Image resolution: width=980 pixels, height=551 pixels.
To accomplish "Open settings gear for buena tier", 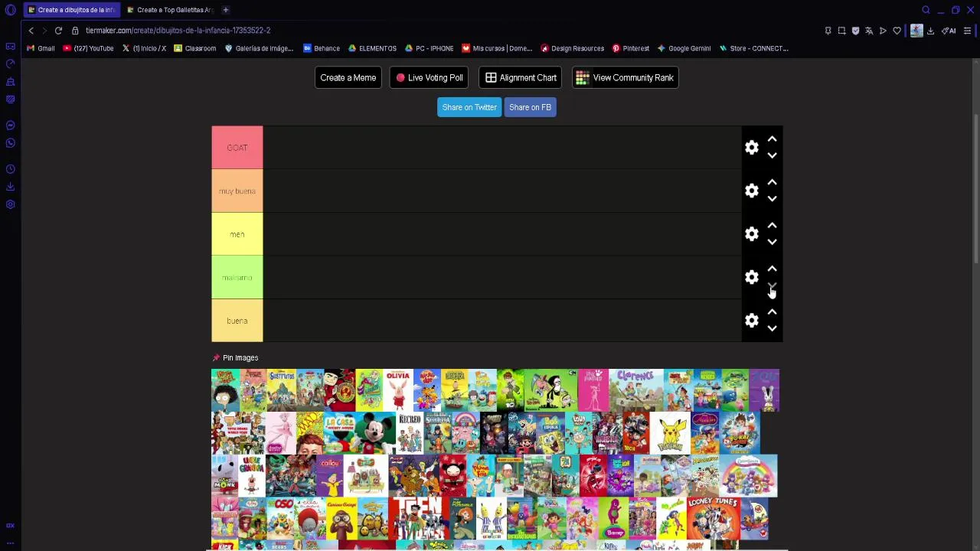I will pyautogui.click(x=752, y=321).
